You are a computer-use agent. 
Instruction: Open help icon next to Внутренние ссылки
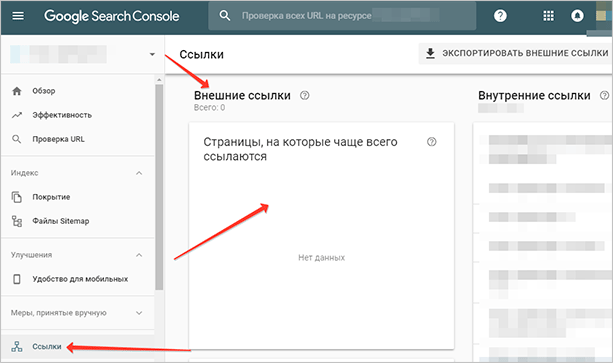[x=604, y=95]
